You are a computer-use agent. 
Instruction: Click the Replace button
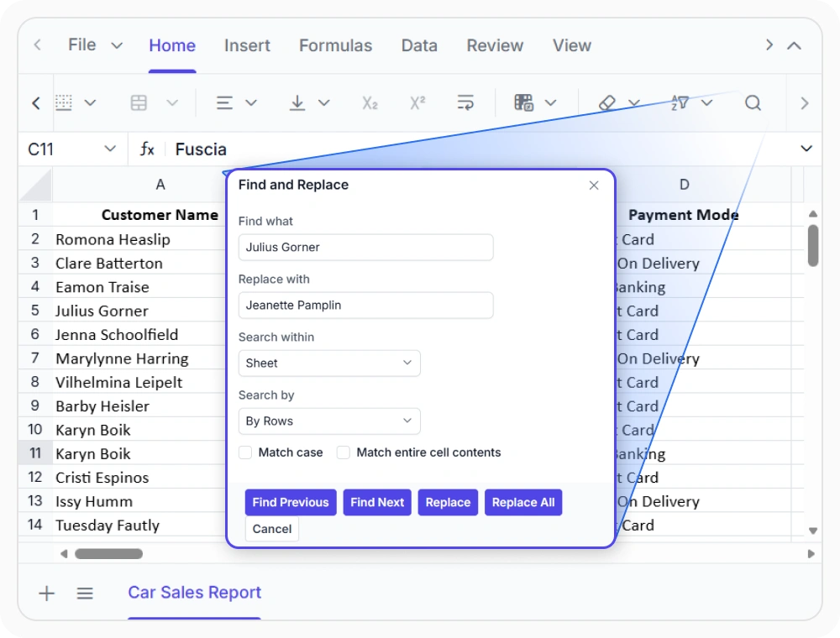448,503
